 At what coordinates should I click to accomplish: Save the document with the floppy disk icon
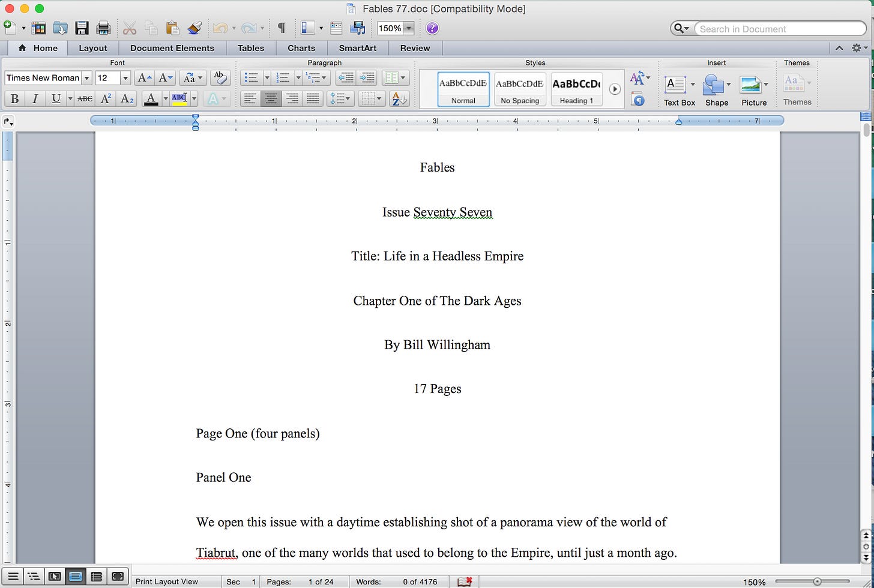click(82, 28)
